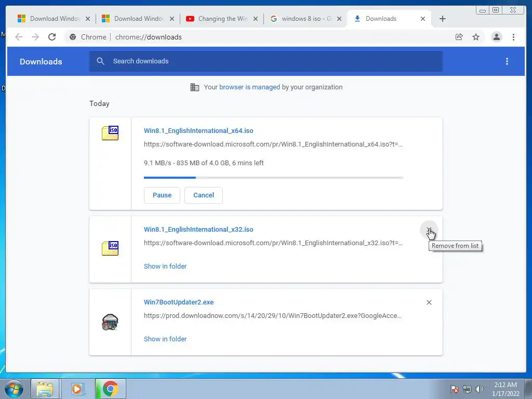Open the Windows Start orb
532x399 pixels.
click(x=14, y=389)
